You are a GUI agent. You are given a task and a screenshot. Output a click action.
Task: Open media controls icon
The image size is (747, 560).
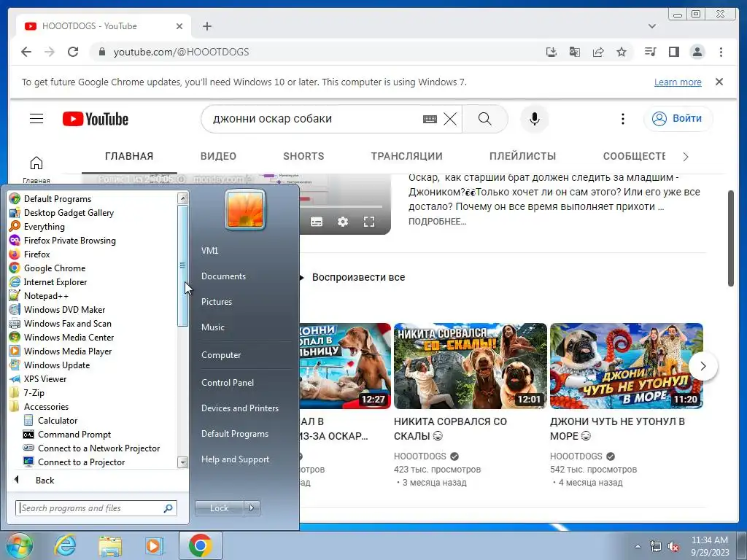[x=650, y=52]
